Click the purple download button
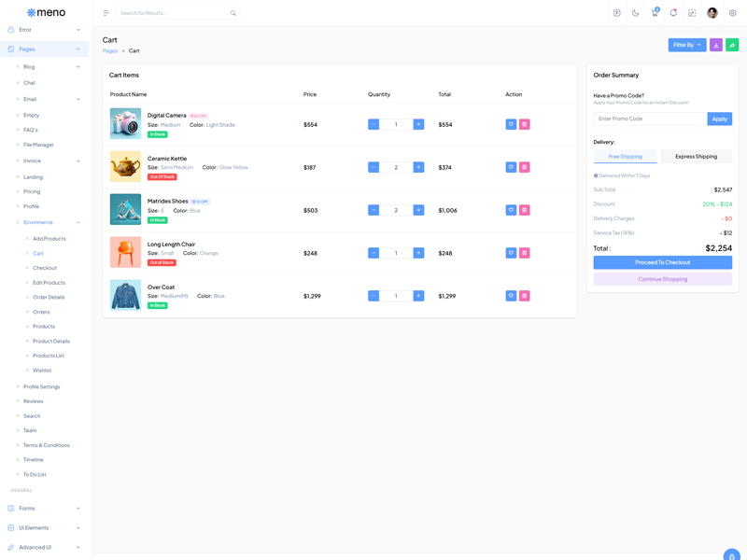The height and width of the screenshot is (560, 747). click(x=716, y=45)
